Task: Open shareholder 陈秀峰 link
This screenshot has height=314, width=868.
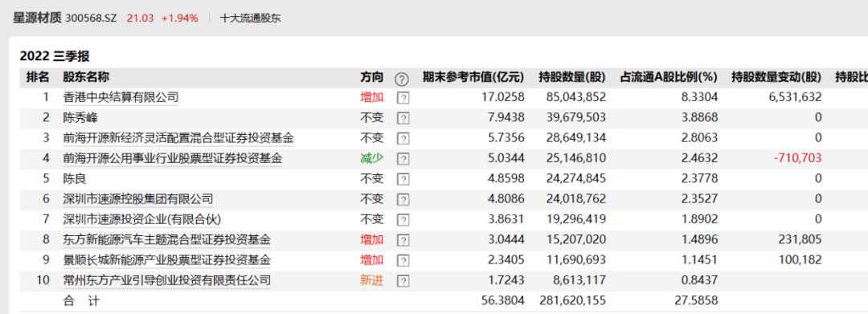Action: click(x=80, y=118)
